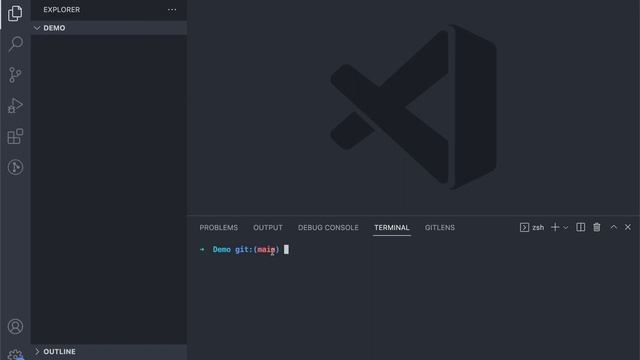The width and height of the screenshot is (640, 360).
Task: Switch to the GITLENS panel tab
Action: click(440, 228)
